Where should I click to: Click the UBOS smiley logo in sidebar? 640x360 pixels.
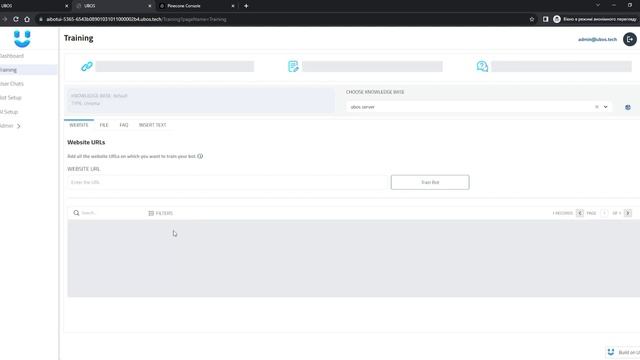click(x=22, y=39)
